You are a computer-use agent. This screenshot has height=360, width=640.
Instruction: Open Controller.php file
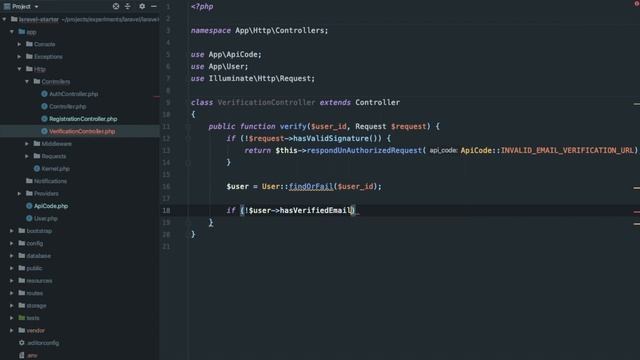click(67, 107)
